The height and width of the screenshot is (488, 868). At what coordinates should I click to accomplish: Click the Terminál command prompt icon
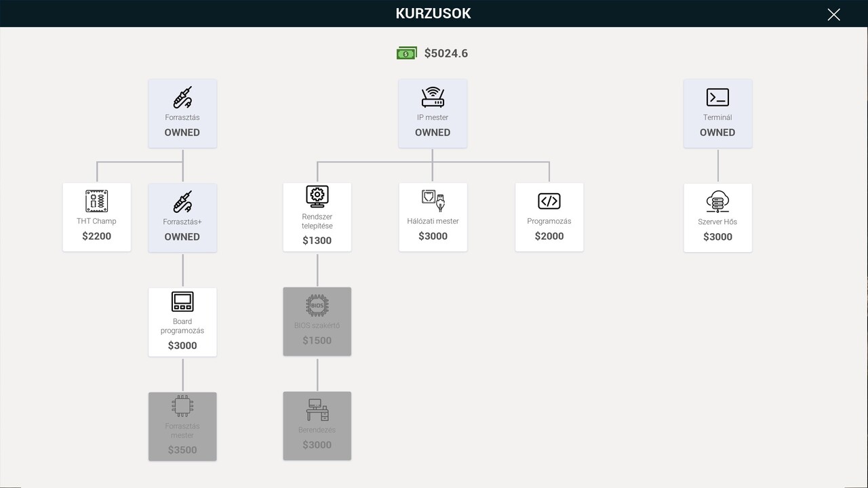[x=717, y=97]
